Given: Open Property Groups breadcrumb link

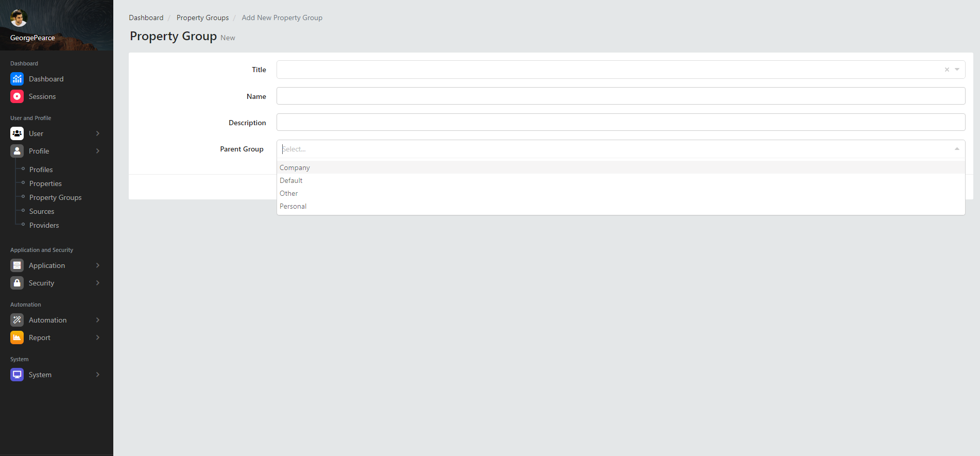Looking at the screenshot, I should click(202, 18).
